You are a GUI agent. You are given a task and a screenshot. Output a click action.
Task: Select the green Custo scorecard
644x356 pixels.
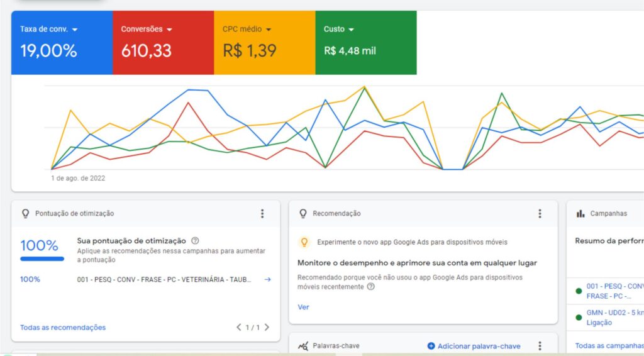(x=366, y=43)
